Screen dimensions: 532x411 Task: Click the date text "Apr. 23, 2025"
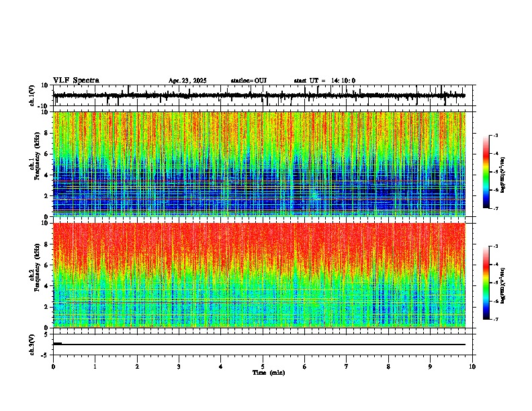[x=187, y=81]
